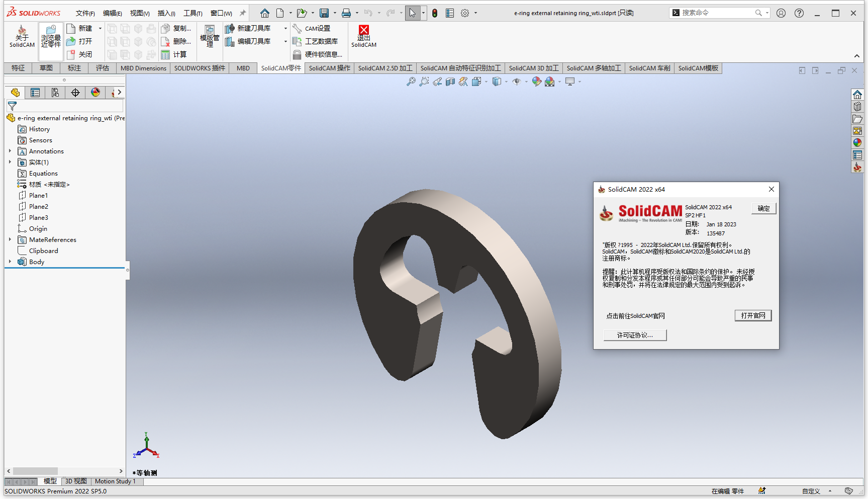Open Custom Properties tab in task pane
Viewport: 868px width, 499px height.
pos(857,155)
